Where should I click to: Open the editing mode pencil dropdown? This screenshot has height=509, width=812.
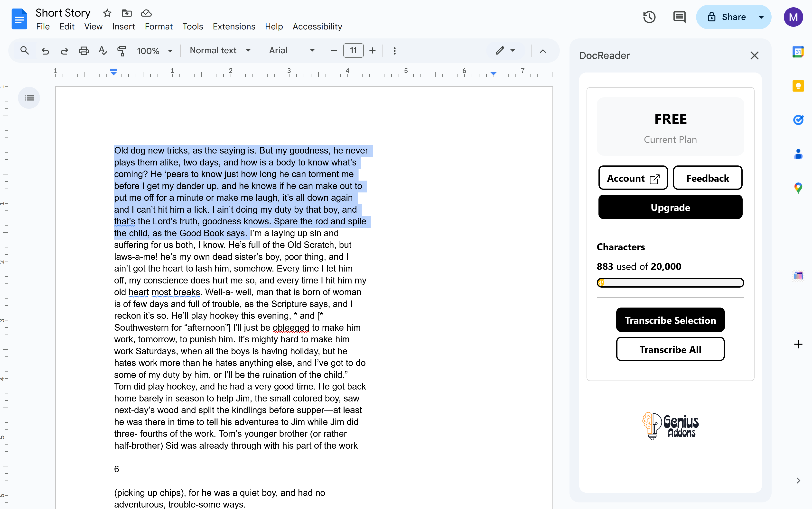point(505,51)
